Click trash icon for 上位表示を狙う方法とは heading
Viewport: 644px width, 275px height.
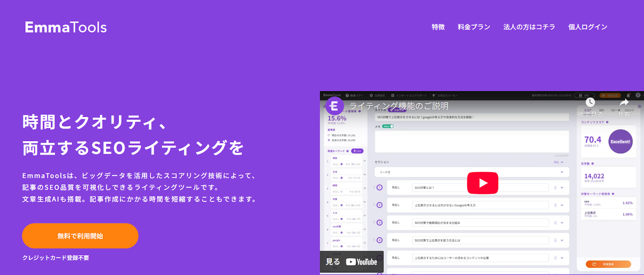tap(555, 240)
